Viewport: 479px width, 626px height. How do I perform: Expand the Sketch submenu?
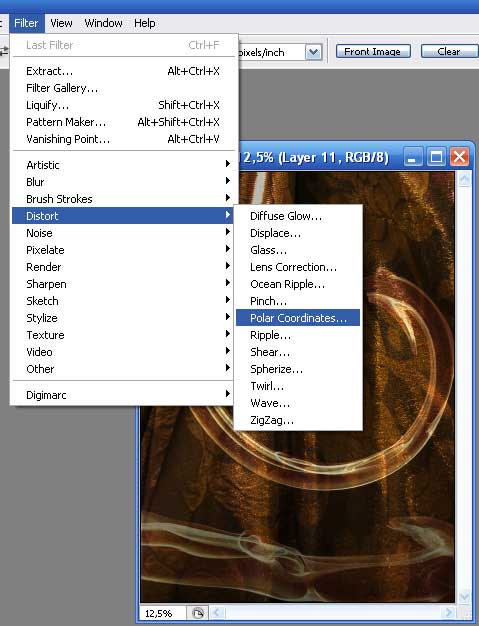(x=123, y=301)
